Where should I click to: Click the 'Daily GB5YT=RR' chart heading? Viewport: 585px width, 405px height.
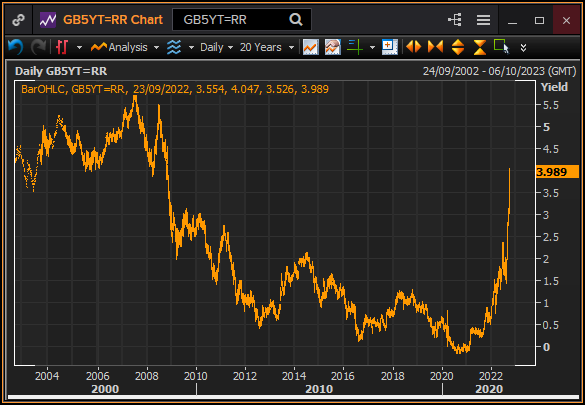(x=61, y=71)
